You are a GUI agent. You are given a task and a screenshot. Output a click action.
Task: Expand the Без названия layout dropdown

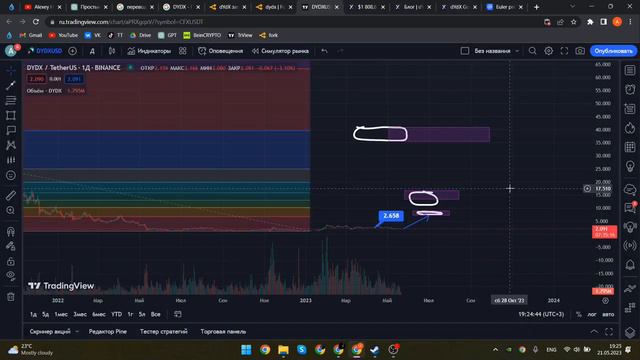pyautogui.click(x=517, y=51)
